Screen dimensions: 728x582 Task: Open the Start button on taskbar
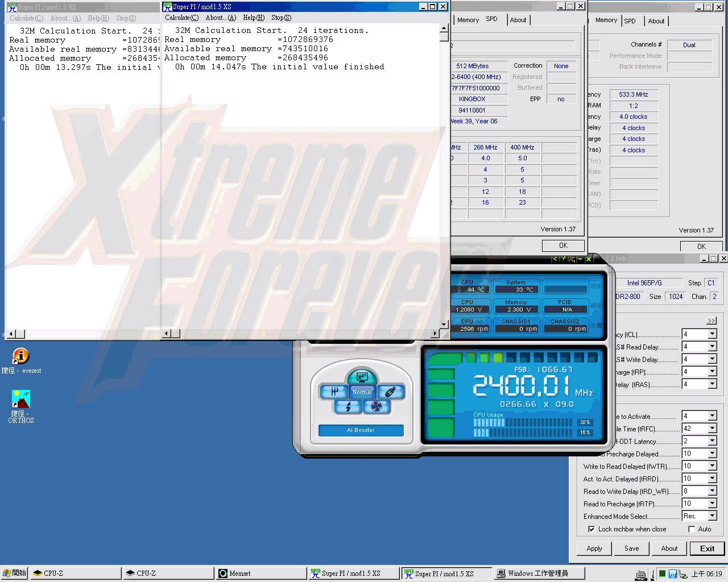[x=14, y=573]
